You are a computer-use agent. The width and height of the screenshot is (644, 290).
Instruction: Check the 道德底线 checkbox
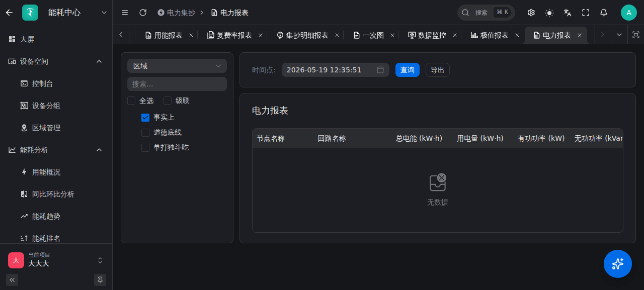coord(145,133)
